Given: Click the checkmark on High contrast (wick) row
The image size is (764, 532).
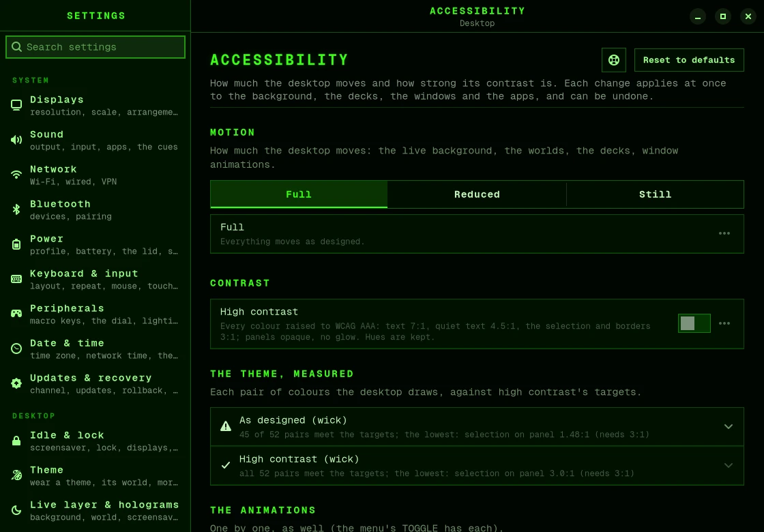Looking at the screenshot, I should pyautogui.click(x=226, y=465).
